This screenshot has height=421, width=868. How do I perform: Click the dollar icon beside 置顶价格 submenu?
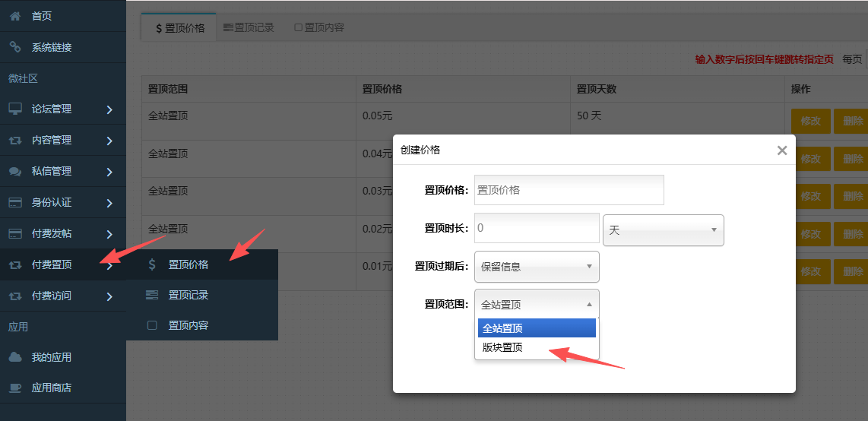[x=152, y=264]
